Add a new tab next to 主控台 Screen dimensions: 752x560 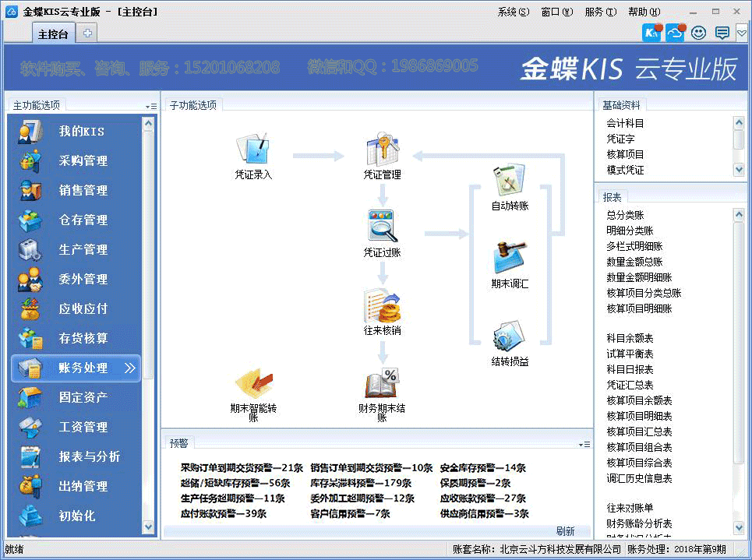(x=87, y=33)
